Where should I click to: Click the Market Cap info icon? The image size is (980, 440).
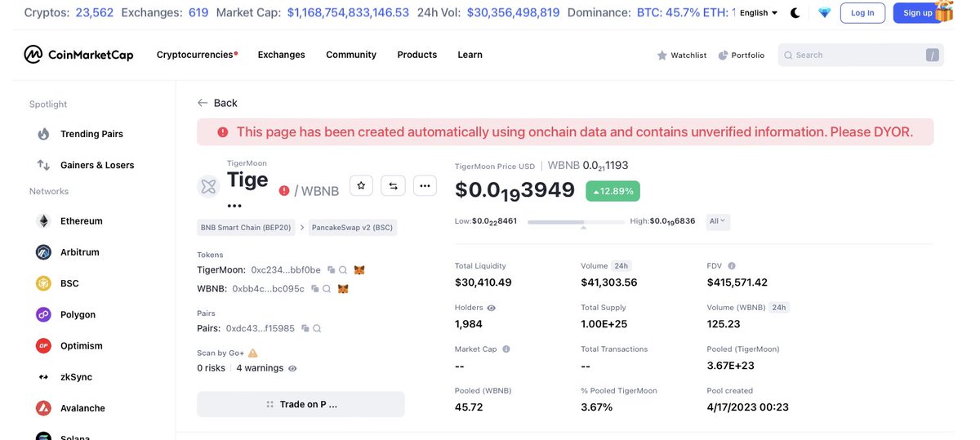[506, 349]
